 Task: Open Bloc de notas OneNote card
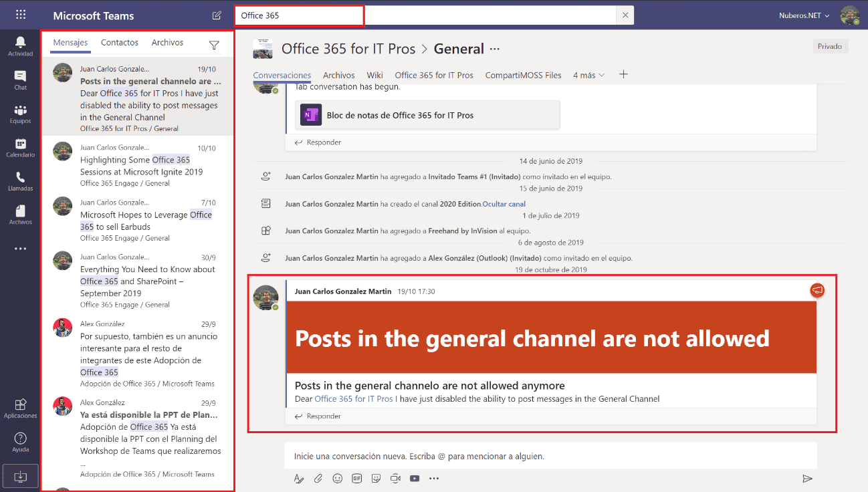click(x=427, y=115)
